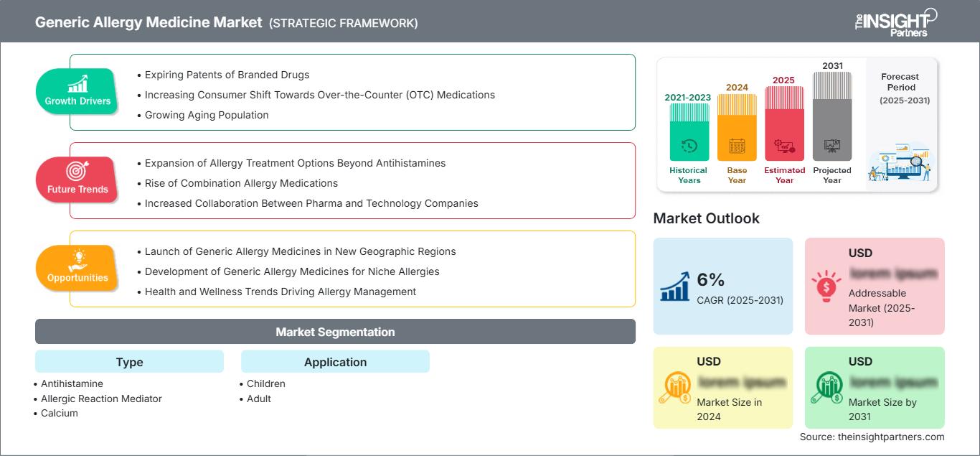Viewport: 980px width, 456px height.
Task: Select the Application segmentation header
Action: point(335,362)
